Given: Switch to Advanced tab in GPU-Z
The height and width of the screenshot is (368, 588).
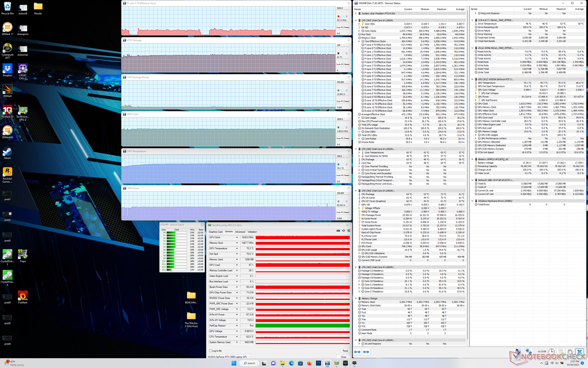Looking at the screenshot, I should pos(240,232).
